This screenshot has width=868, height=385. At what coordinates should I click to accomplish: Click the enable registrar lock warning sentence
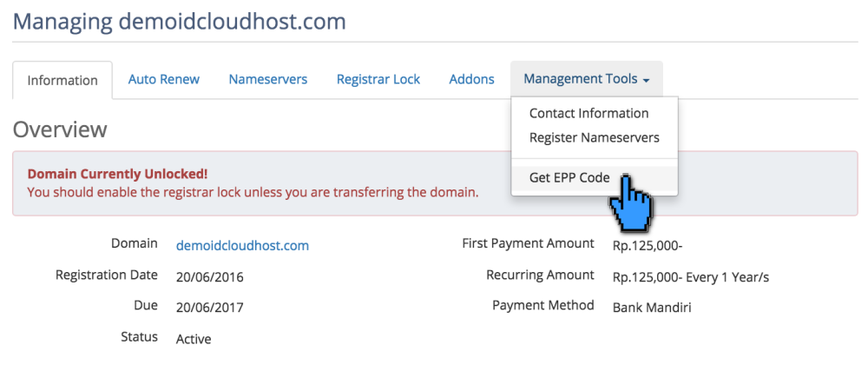(x=253, y=191)
